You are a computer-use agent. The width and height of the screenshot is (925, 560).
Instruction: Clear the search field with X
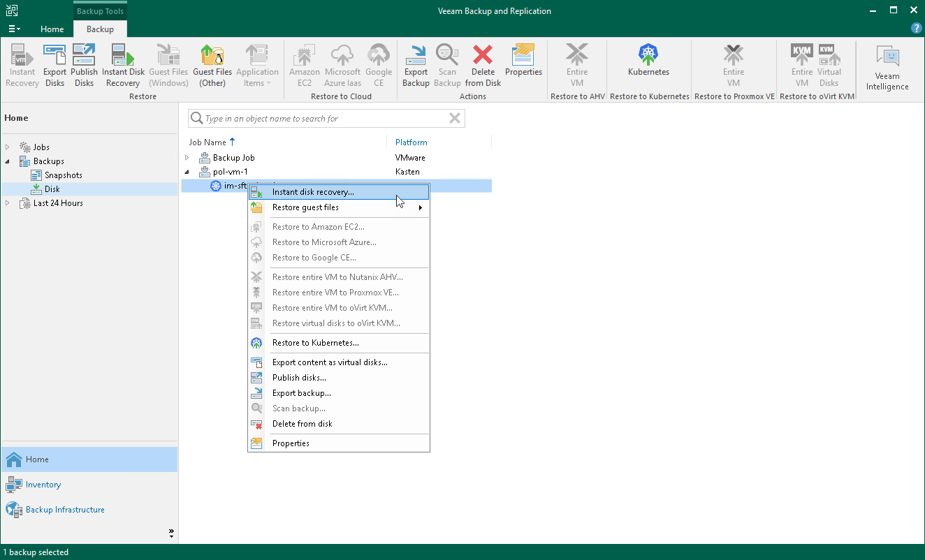[455, 119]
